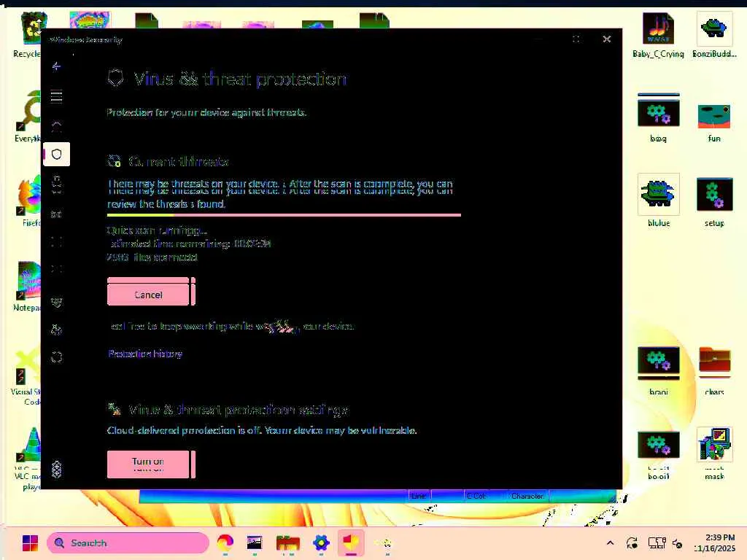
Task: Select the 'mask' desktop icon
Action: [714, 453]
